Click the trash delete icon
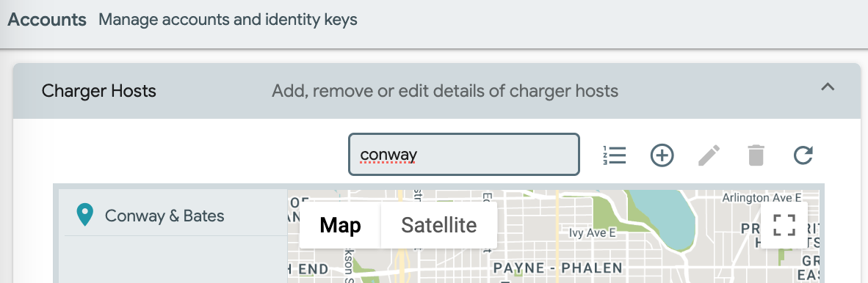Viewport: 868px width, 283px height. (756, 155)
